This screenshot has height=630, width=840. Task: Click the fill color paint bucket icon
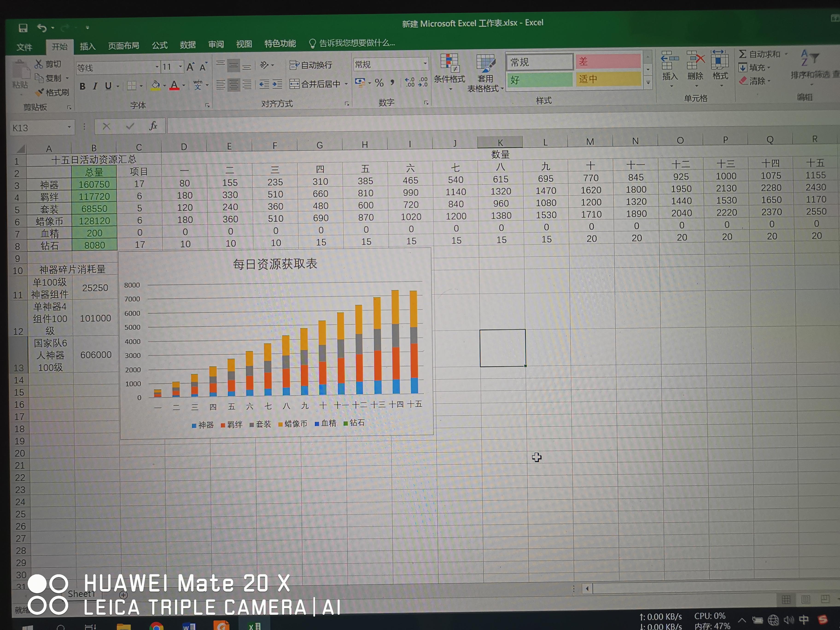[x=155, y=85]
